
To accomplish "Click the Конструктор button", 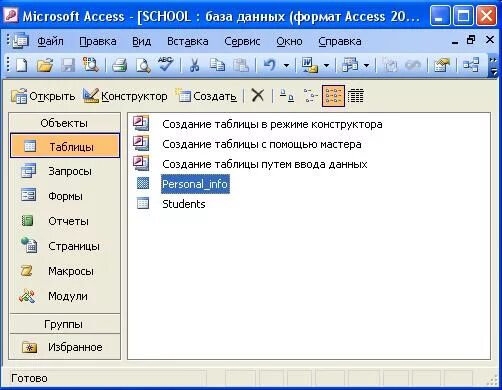I will click(125, 96).
